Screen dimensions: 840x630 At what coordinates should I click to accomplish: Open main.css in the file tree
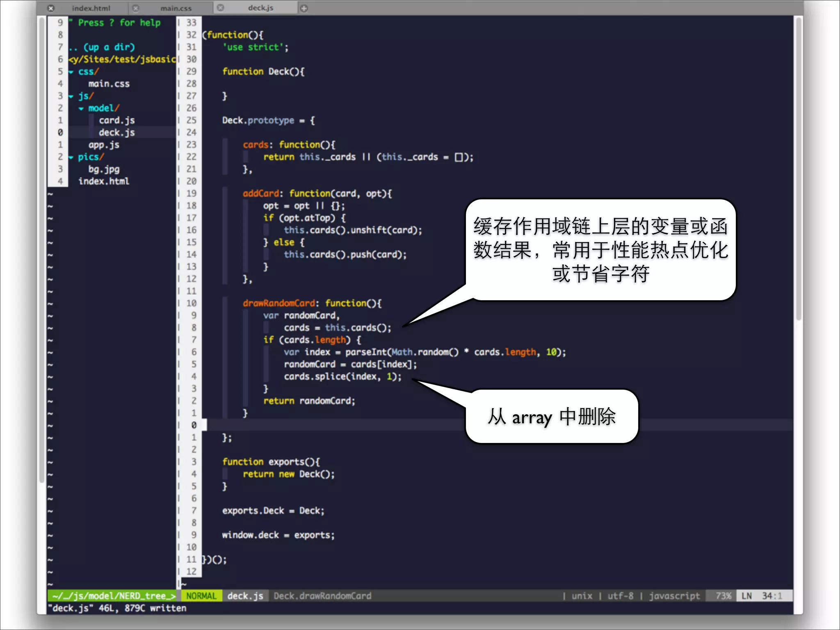[x=109, y=84]
